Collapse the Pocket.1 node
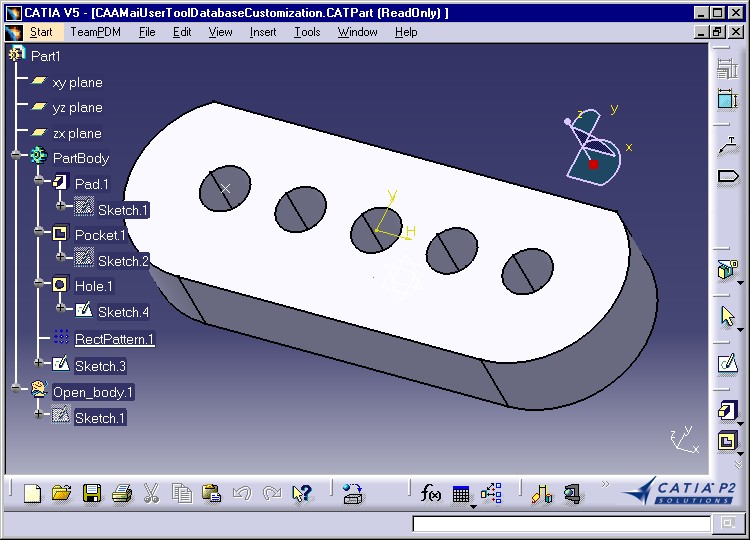750x540 pixels. pyautogui.click(x=39, y=231)
